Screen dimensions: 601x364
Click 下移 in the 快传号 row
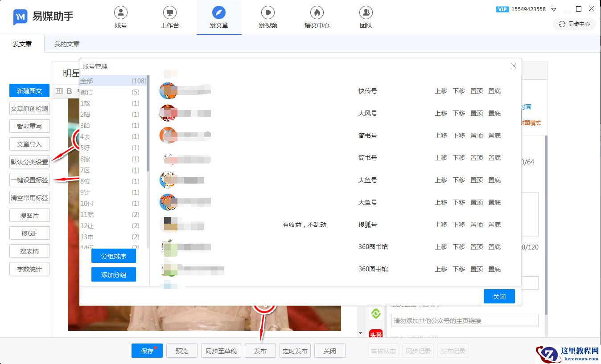[459, 91]
